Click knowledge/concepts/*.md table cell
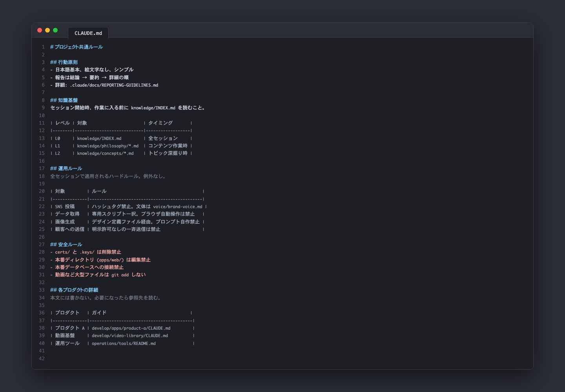The height and width of the screenshot is (392, 565). coord(105,153)
